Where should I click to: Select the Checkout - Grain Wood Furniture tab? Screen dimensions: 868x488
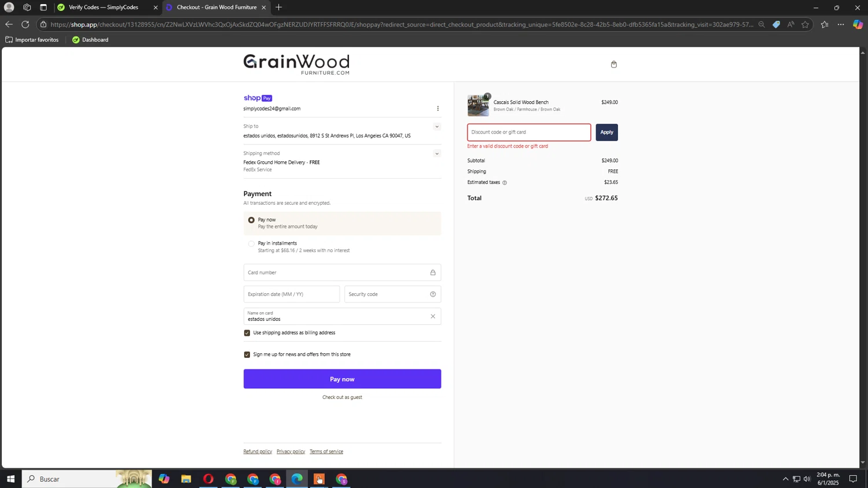[x=216, y=8]
